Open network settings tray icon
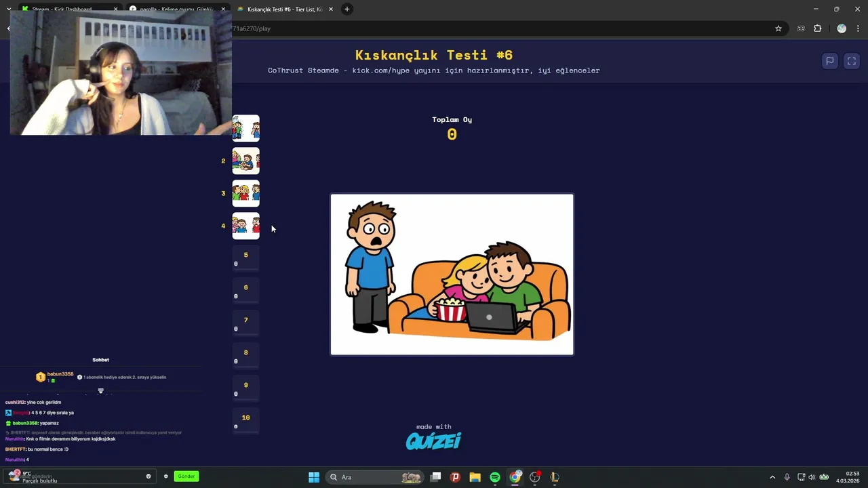Screen dimensions: 868x488 pos(801,477)
